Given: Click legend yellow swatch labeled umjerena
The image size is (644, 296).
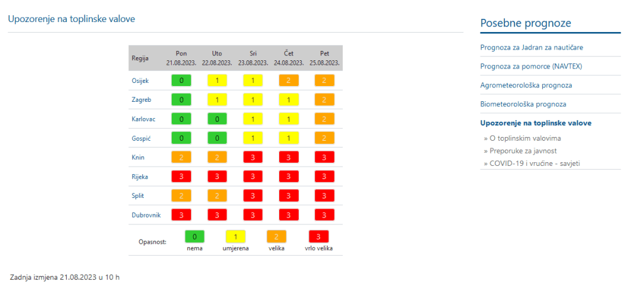Looking at the screenshot, I should click(235, 237).
